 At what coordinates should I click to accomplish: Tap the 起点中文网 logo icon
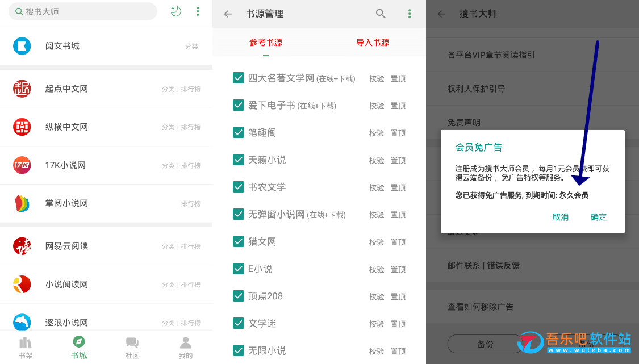click(x=22, y=89)
